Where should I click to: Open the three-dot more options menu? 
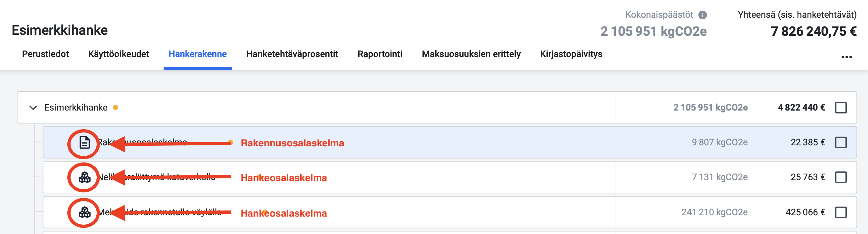847,57
